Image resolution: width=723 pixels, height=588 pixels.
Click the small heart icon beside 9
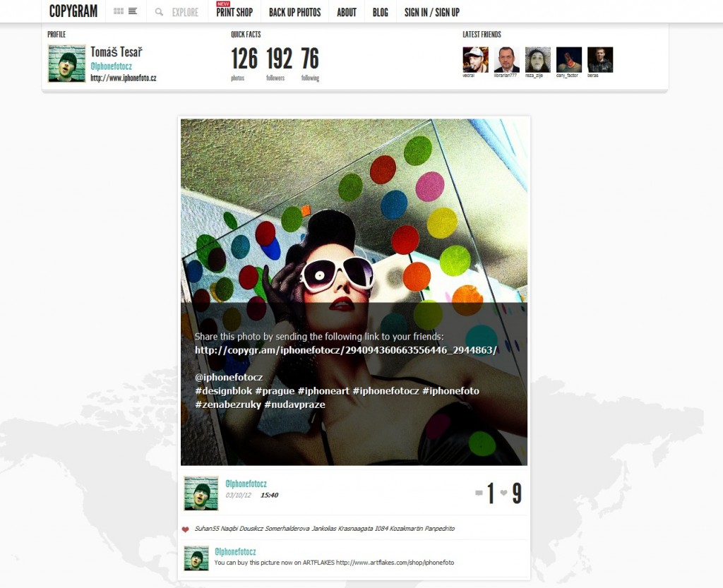coord(503,493)
